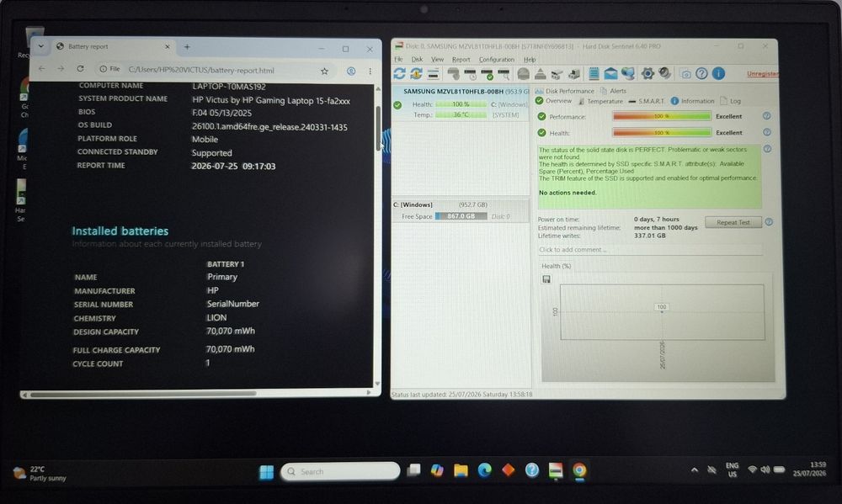The height and width of the screenshot is (504, 842).
Task: Click the disk-with-clock test icon in Sentinel toolbar
Action: point(471,74)
